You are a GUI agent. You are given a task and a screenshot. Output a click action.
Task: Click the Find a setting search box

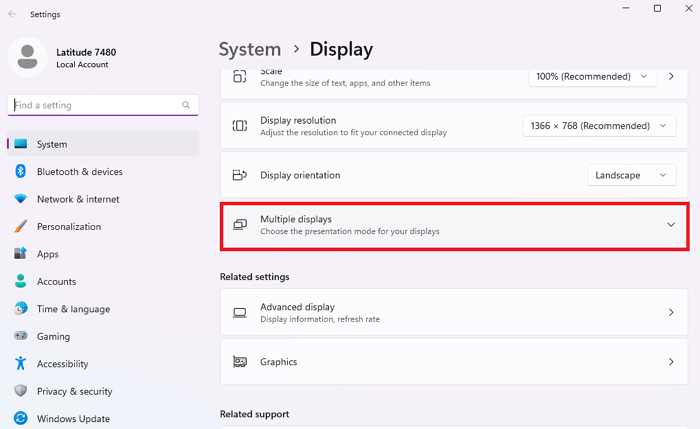95,105
